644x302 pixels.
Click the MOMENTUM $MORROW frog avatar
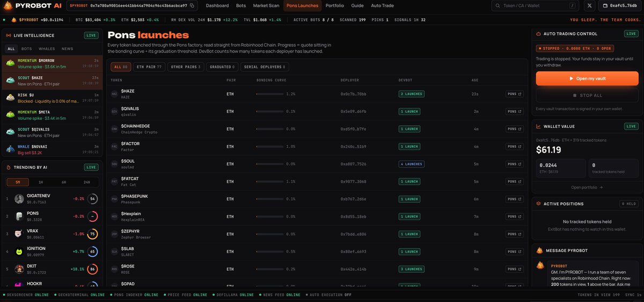10,63
